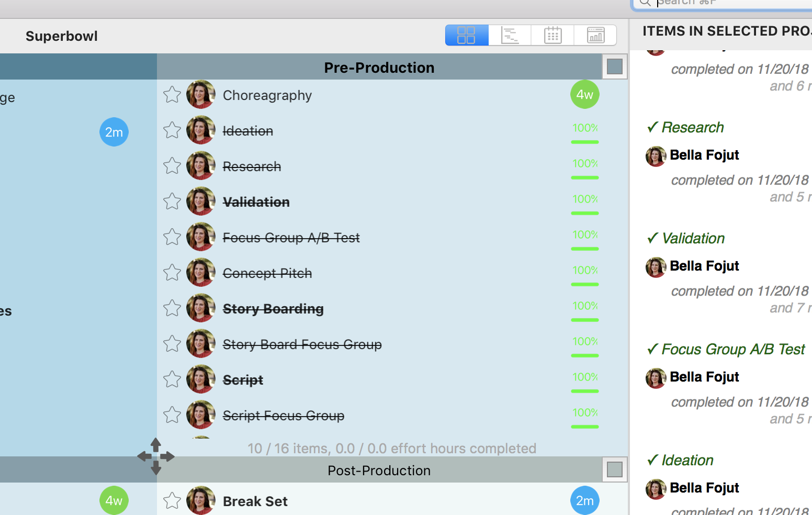Click the star next to Story Boarding
Image resolution: width=812 pixels, height=515 pixels.
172,308
